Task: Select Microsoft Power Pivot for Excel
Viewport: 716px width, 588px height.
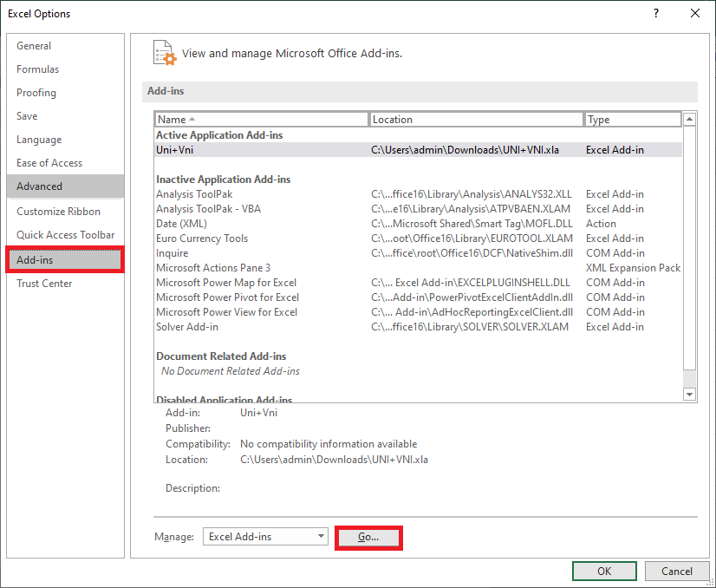Action: 419,297
